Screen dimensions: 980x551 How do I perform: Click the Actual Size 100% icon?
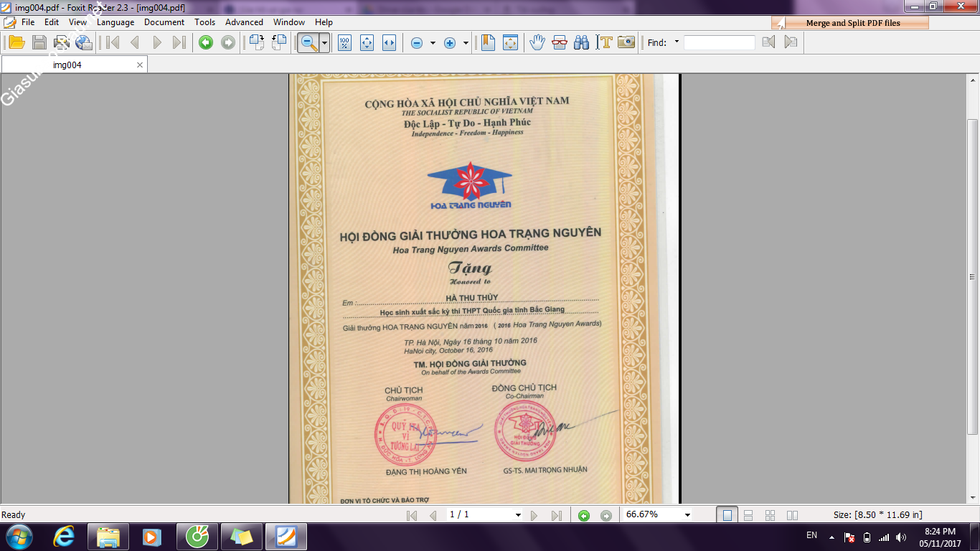[x=344, y=42]
